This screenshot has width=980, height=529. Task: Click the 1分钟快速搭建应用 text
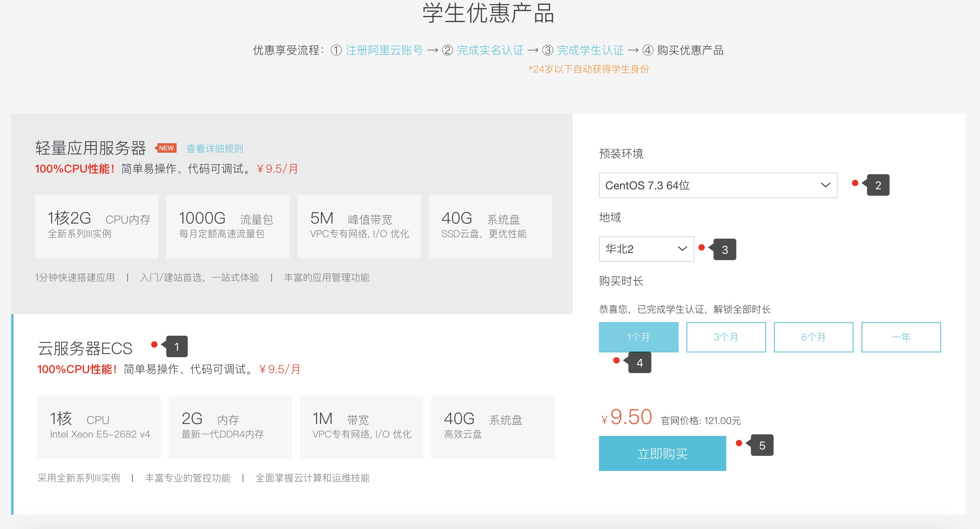75,277
